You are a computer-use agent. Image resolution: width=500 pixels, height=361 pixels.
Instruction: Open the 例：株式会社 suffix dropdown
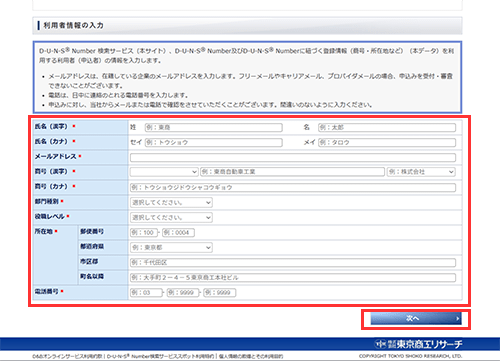click(x=421, y=172)
